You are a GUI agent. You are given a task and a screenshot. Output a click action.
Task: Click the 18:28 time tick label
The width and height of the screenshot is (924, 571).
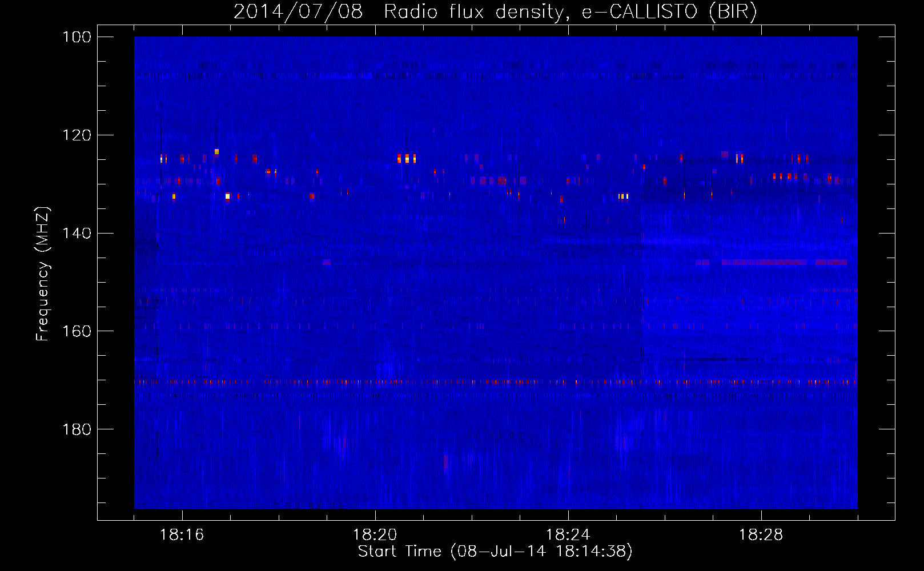[x=761, y=535]
